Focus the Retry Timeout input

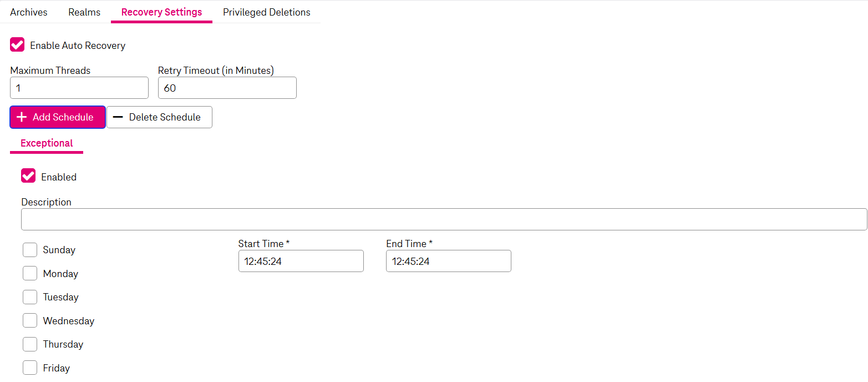tap(227, 88)
